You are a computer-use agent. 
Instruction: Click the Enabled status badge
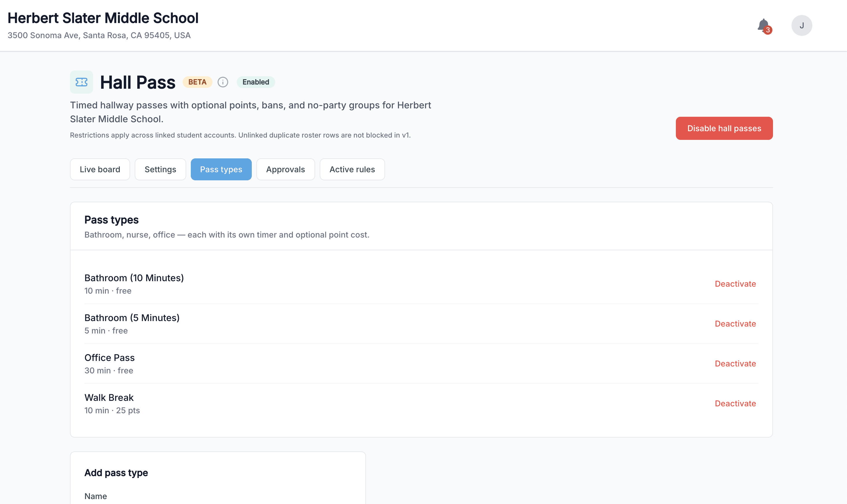click(x=256, y=82)
